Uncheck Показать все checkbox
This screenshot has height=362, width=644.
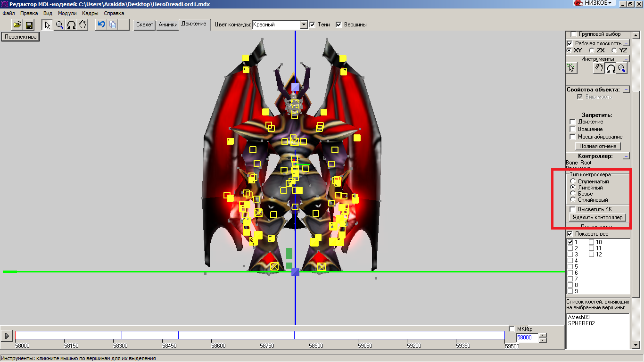click(570, 234)
